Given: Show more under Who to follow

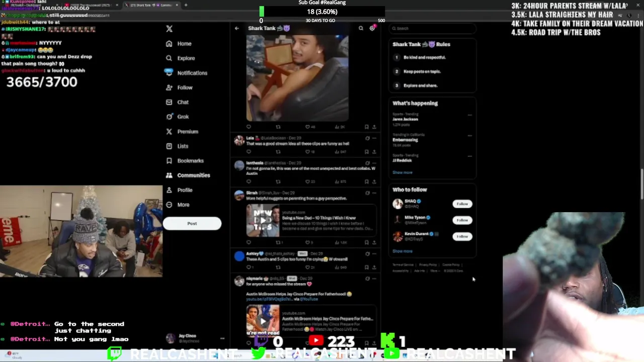Looking at the screenshot, I should (403, 251).
